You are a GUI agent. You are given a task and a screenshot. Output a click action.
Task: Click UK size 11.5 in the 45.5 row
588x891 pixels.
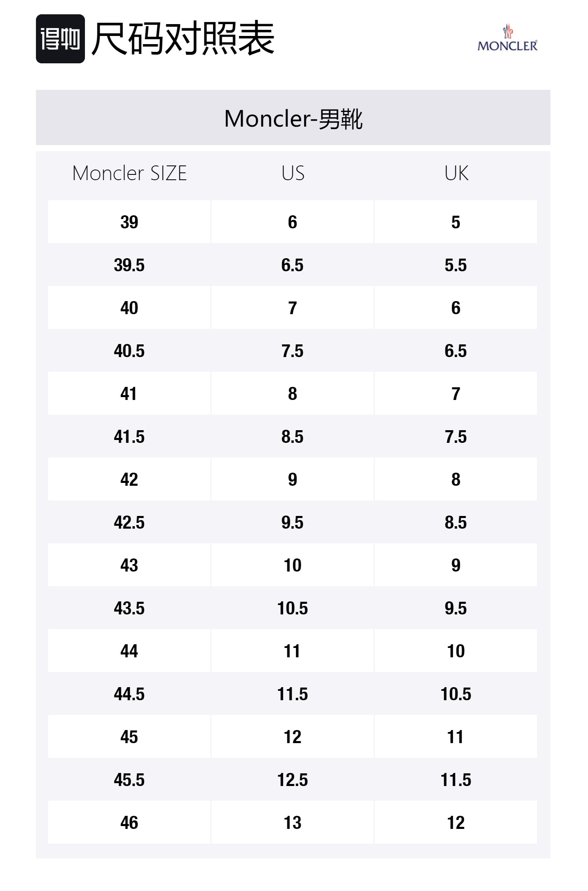point(456,780)
